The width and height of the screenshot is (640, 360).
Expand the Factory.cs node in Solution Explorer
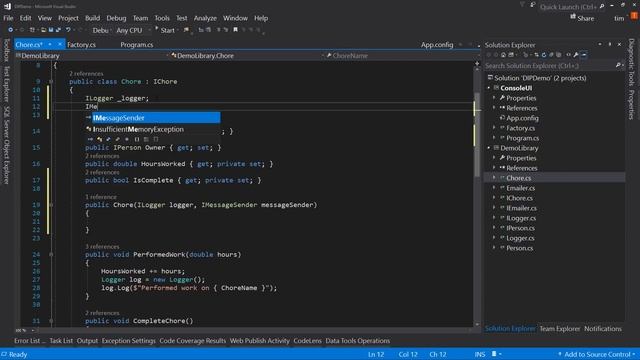pos(494,128)
